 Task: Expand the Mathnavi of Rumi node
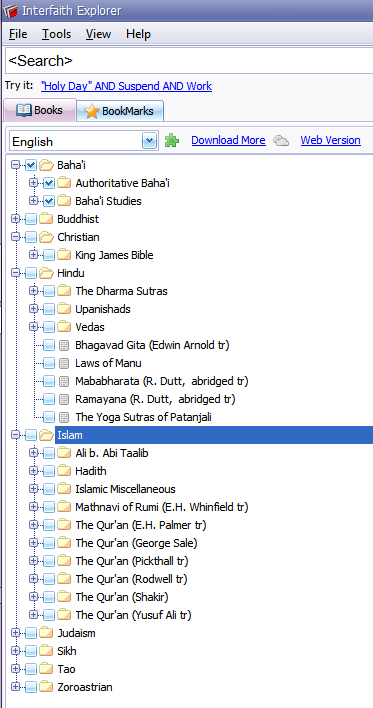(33, 507)
